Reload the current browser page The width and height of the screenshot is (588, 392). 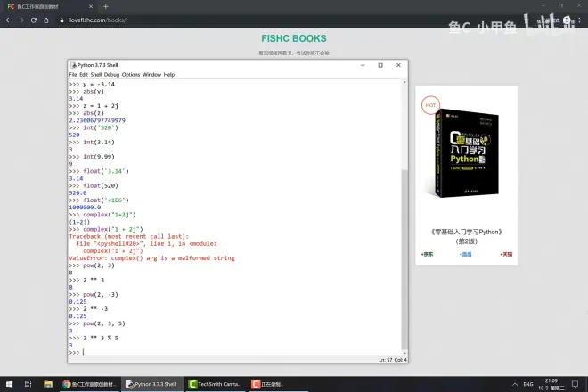tap(35, 20)
